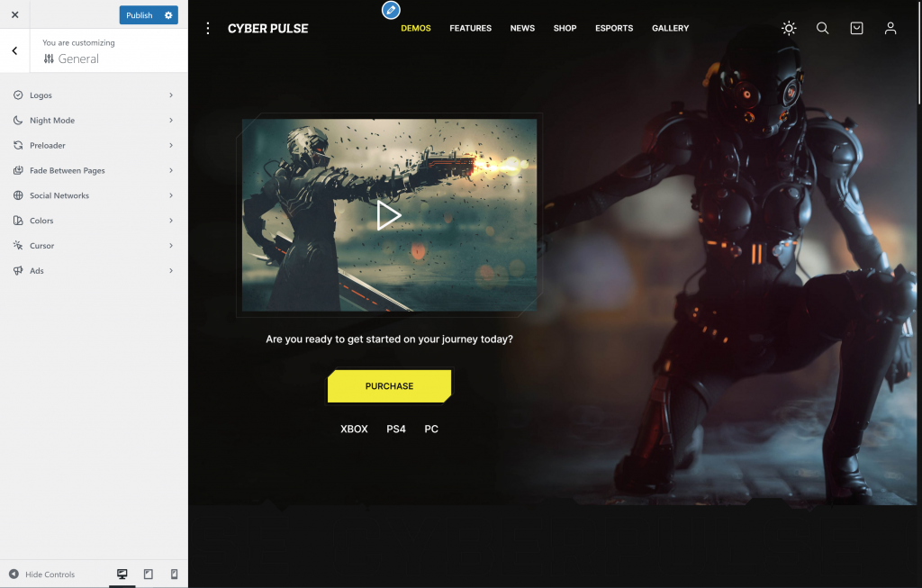Image resolution: width=922 pixels, height=588 pixels.
Task: Play the video with play button
Action: pos(389,215)
